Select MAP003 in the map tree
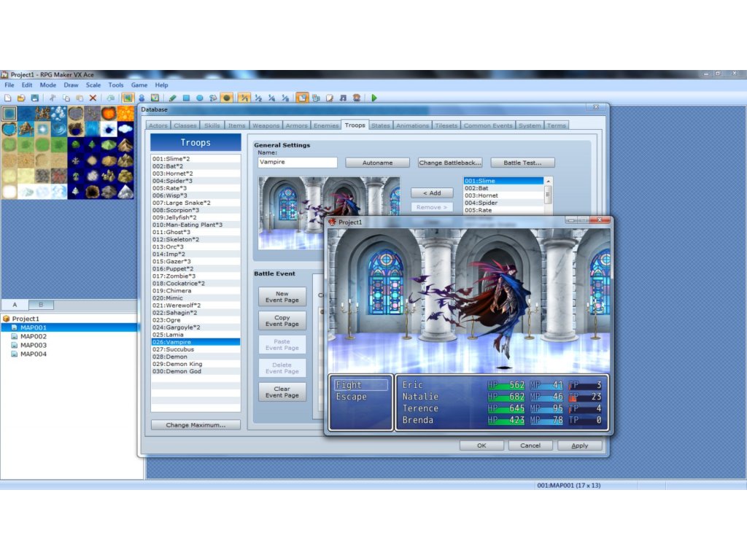The width and height of the screenshot is (747, 560). click(x=33, y=346)
